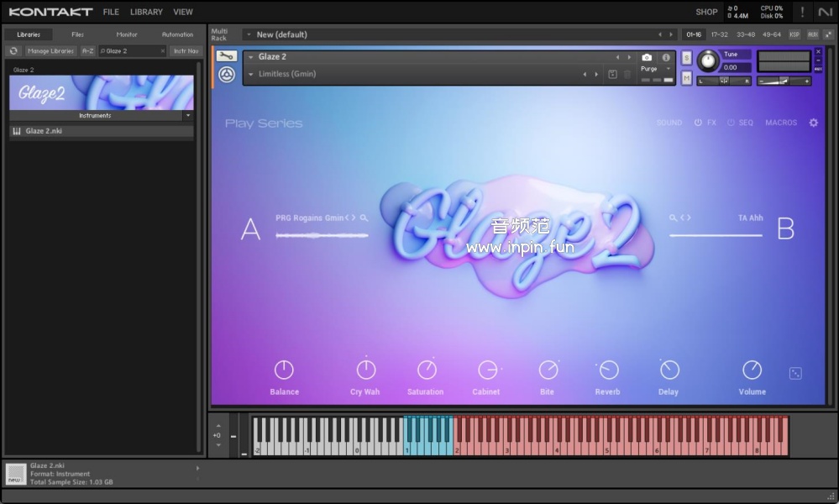Toggle KSP script editor button
The image size is (839, 504).
pos(794,34)
